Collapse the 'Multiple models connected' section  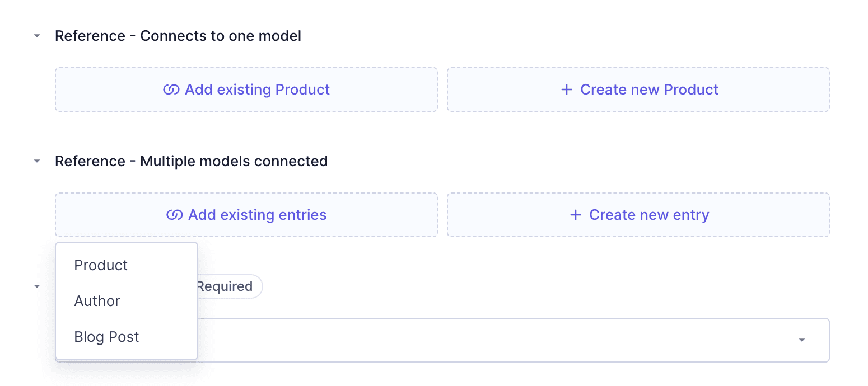click(x=37, y=161)
